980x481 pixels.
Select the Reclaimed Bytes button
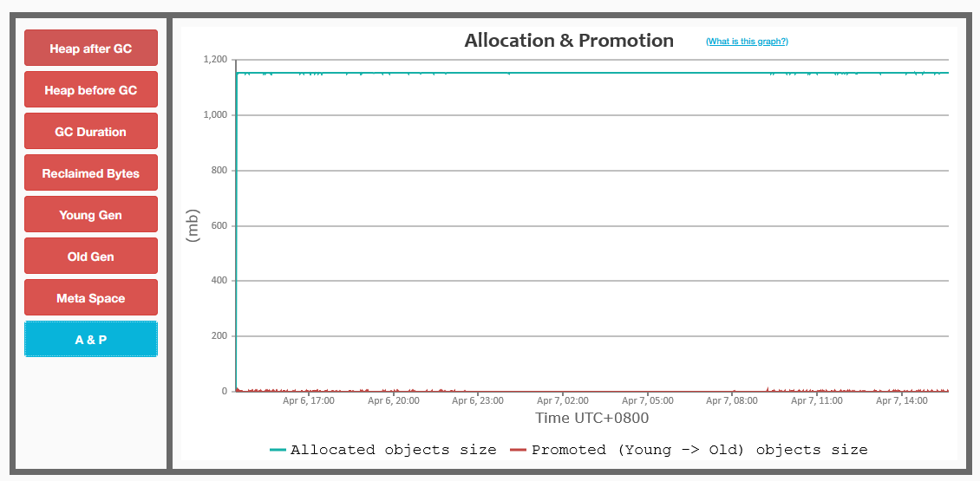90,172
